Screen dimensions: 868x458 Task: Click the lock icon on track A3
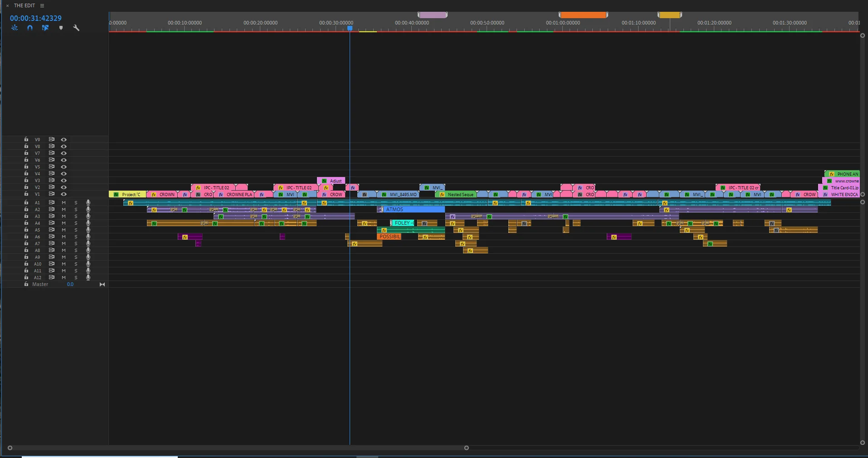coord(26,216)
